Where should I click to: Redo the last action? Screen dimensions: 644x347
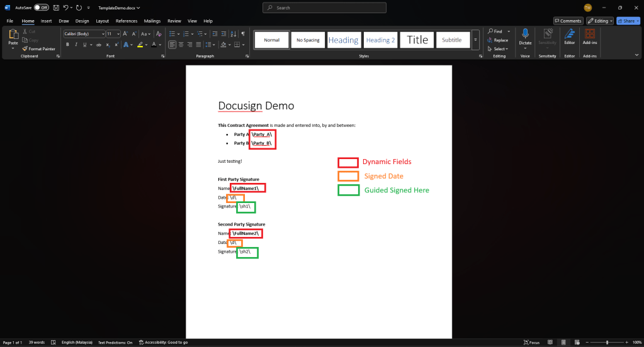pyautogui.click(x=79, y=8)
